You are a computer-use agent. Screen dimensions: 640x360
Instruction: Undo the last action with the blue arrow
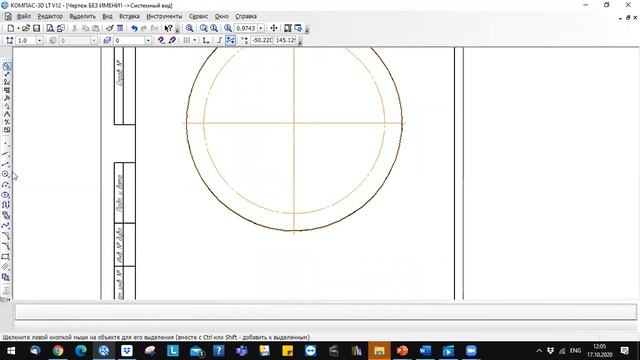click(134, 28)
